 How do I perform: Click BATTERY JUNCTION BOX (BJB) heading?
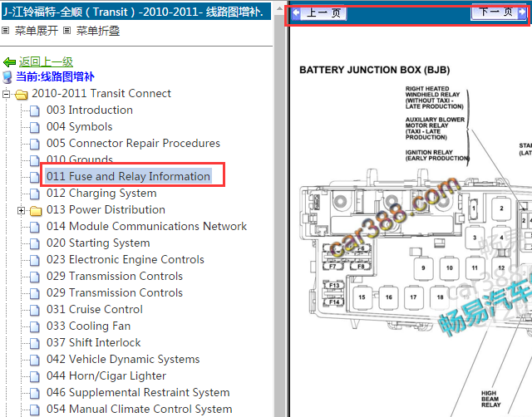tap(375, 70)
